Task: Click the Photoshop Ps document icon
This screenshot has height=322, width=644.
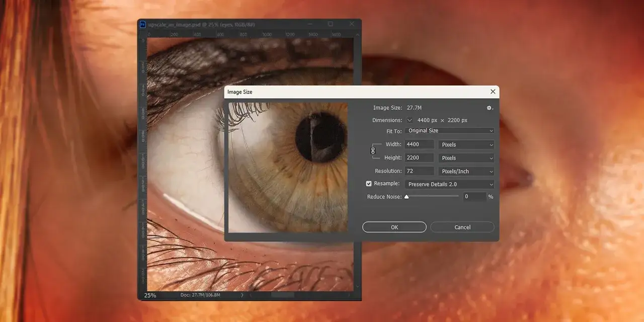Action: point(142,24)
